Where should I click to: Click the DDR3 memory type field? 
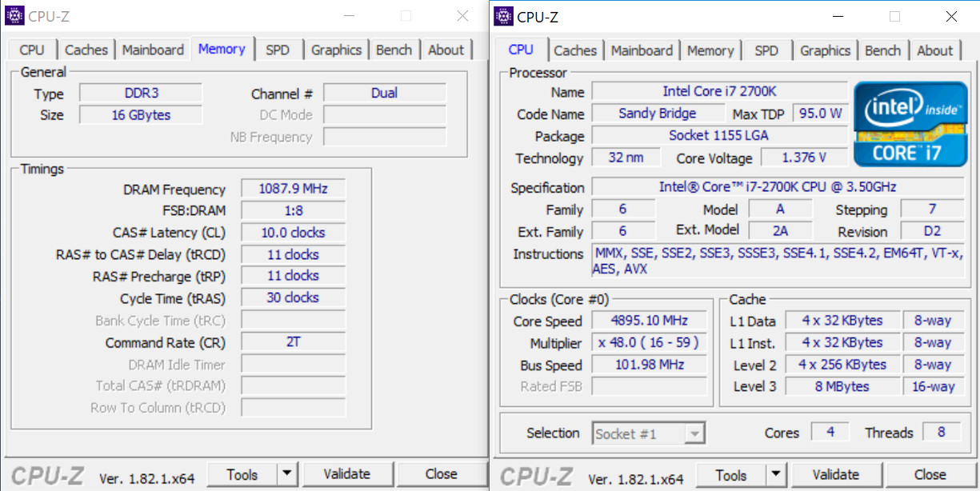tap(141, 93)
